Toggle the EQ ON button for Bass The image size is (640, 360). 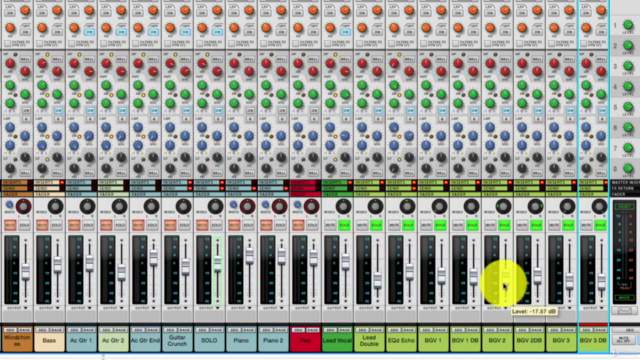(58, 111)
